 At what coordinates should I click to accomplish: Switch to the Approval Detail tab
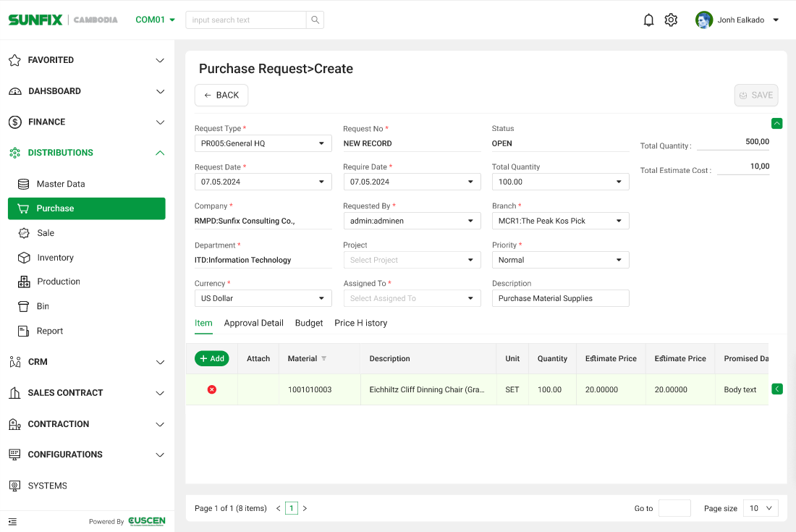tap(253, 323)
